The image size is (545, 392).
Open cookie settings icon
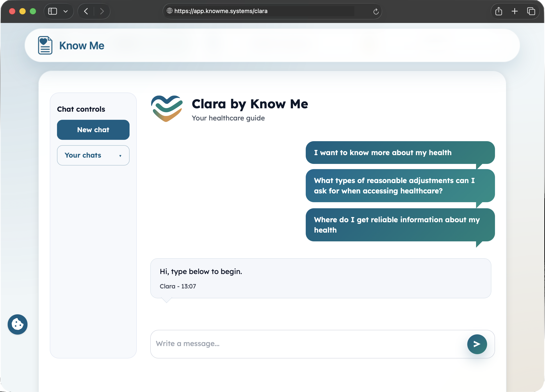pos(18,324)
